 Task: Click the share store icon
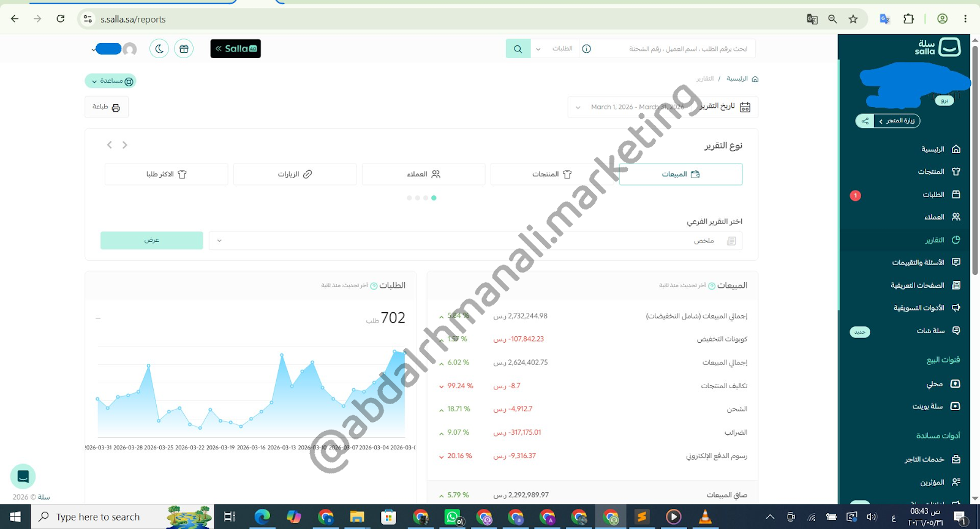(865, 121)
